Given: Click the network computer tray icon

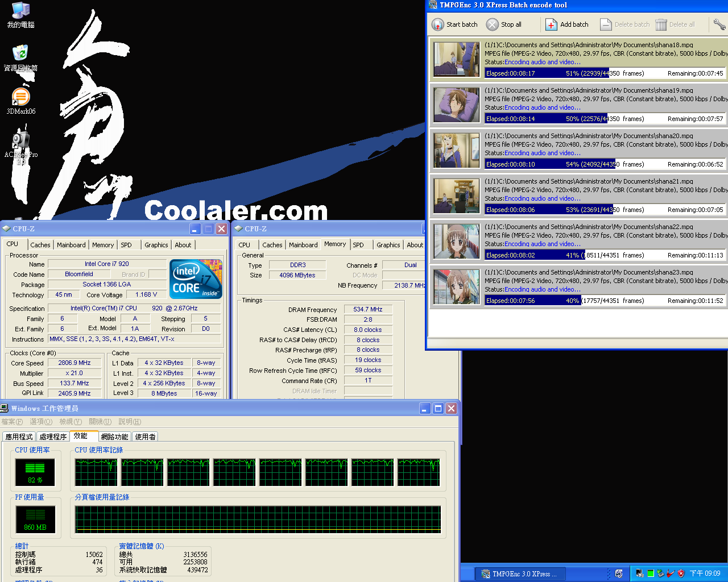Looking at the screenshot, I should click(x=640, y=573).
